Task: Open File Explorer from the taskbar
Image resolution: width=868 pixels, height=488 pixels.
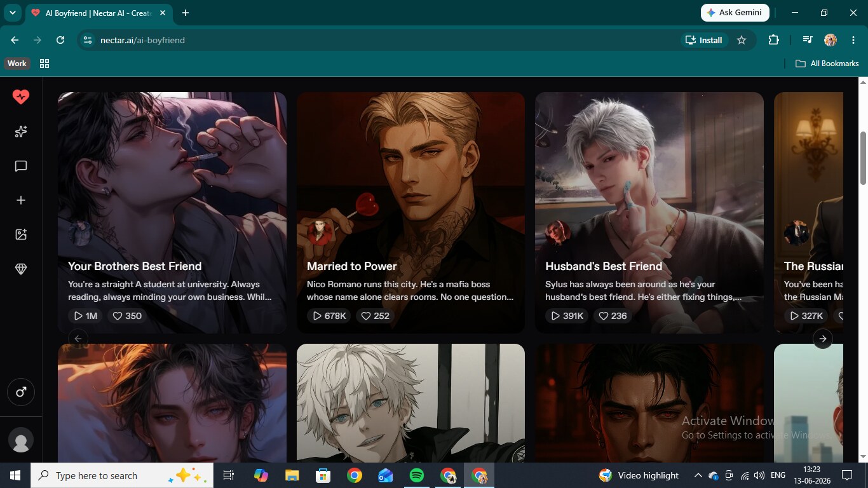Action: click(292, 475)
